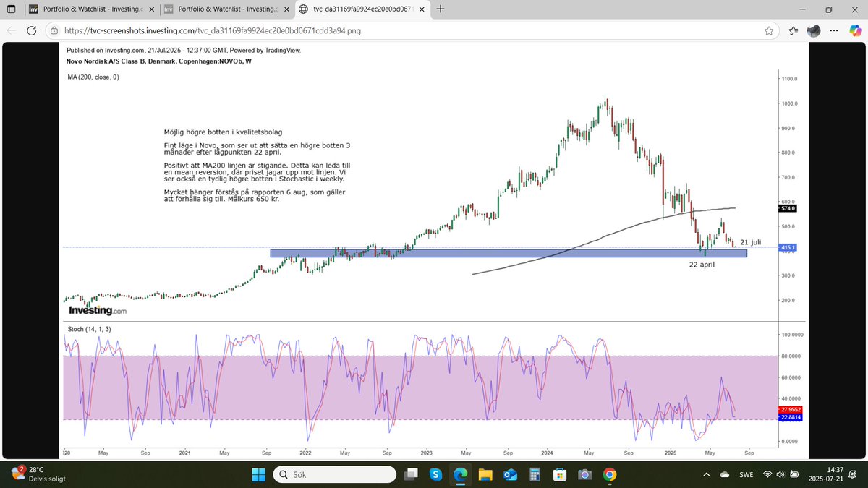
Task: Click the 'MA (200, close, 0)' label
Action: (x=93, y=77)
